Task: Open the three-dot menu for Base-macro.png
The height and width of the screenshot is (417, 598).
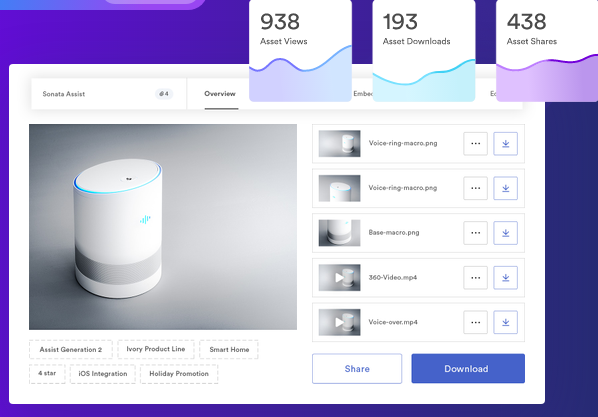Action: click(x=475, y=233)
